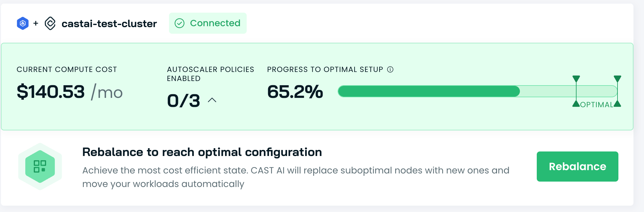Viewport: 644px width, 212px height.
Task: Click the blue Kubernetes hexagon icon
Action: 23,23
